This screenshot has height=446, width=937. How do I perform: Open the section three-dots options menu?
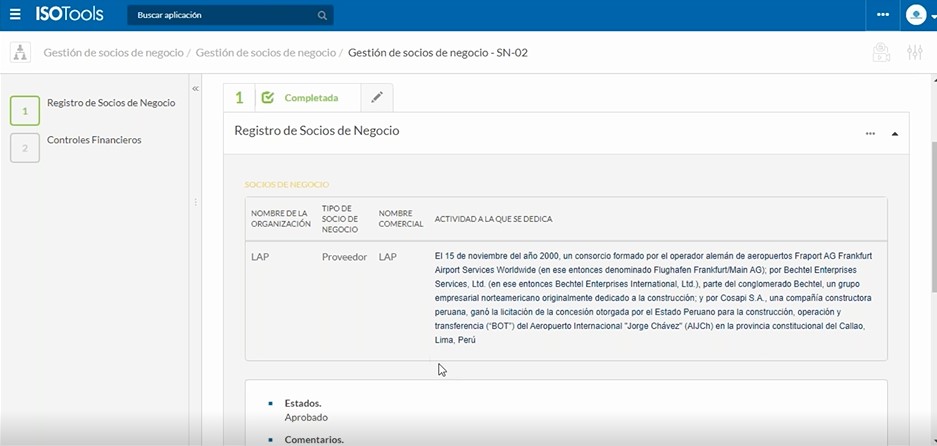click(x=870, y=133)
